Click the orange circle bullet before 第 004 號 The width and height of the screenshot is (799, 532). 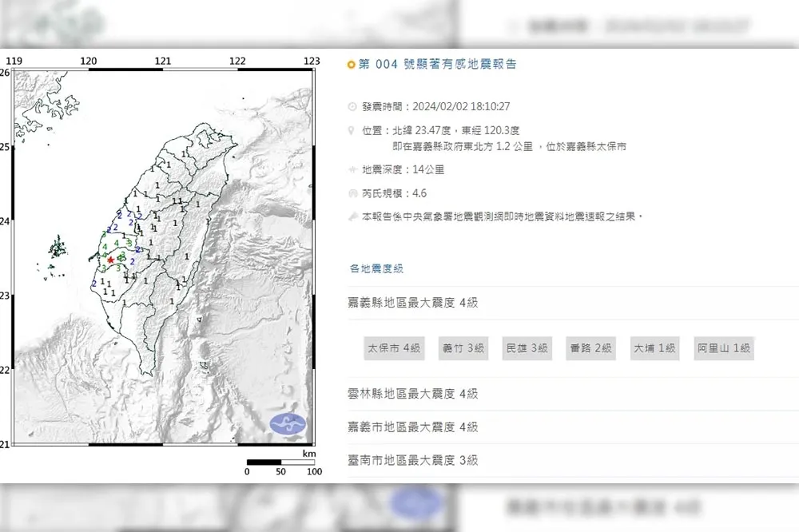point(351,65)
